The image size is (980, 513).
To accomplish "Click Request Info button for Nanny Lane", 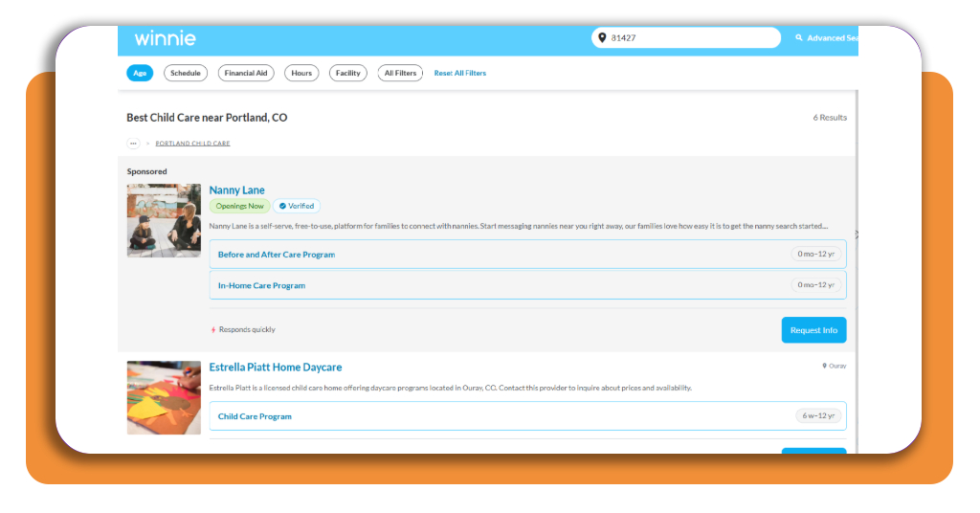I will (813, 330).
